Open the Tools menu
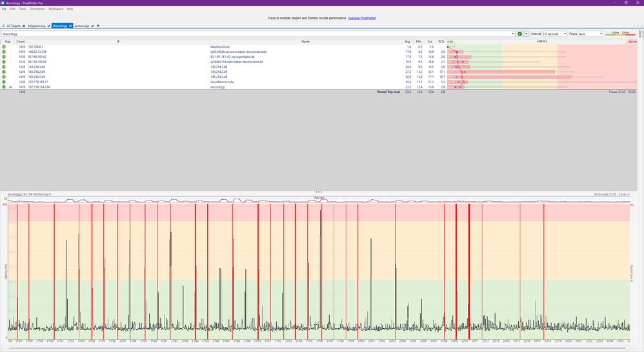Image resolution: width=644 pixels, height=352 pixels. tap(23, 9)
